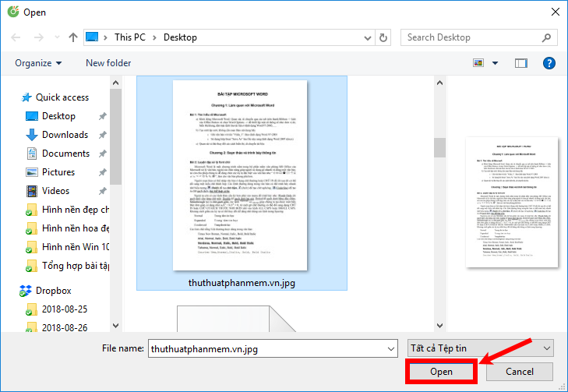
Task: Open the Organize menu
Action: [38, 63]
